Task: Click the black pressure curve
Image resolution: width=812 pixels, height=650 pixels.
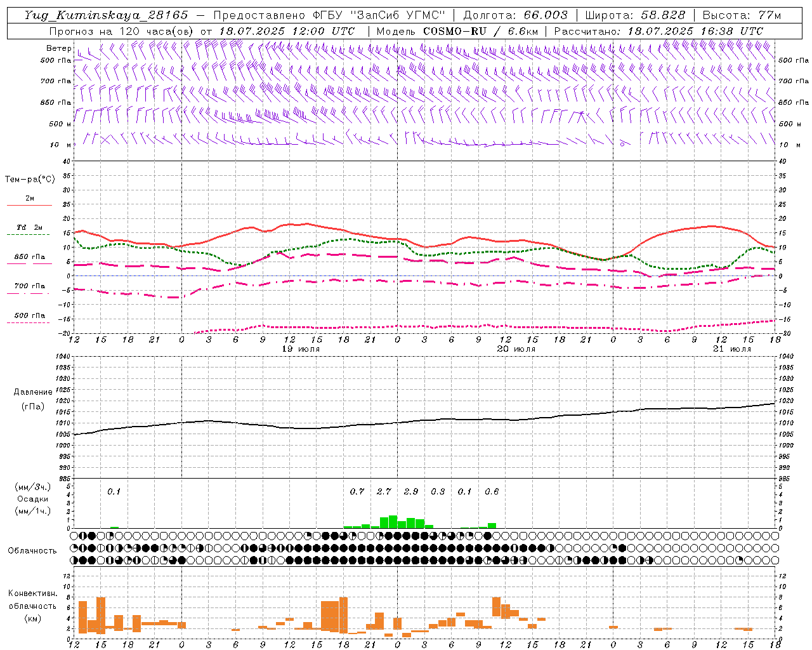Action: tap(425, 420)
